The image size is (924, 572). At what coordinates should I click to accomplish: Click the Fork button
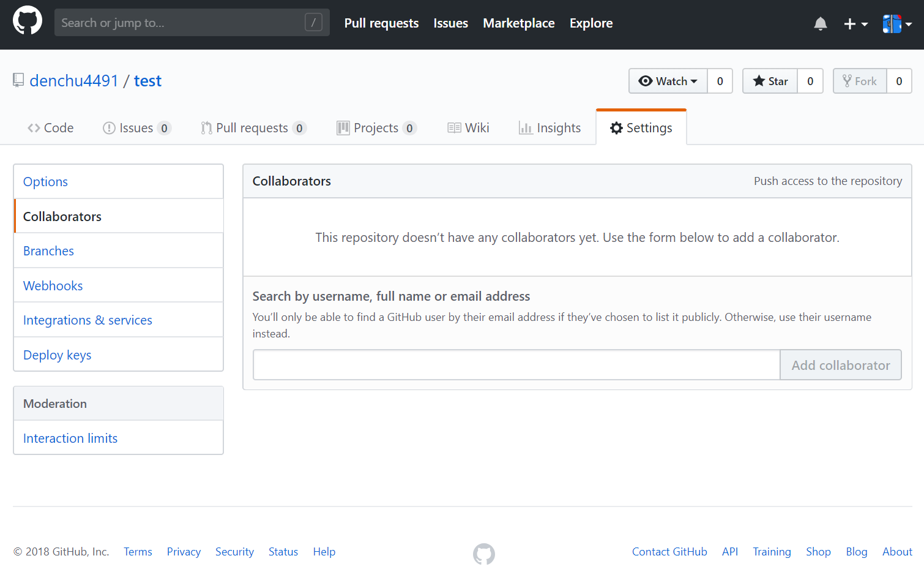[860, 81]
